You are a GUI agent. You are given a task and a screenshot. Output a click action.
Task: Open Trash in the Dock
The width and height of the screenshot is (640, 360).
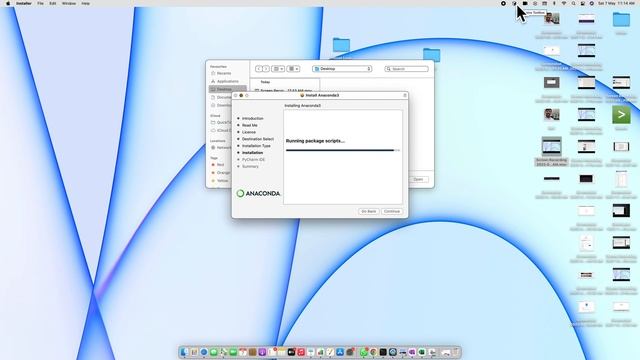tap(456, 352)
